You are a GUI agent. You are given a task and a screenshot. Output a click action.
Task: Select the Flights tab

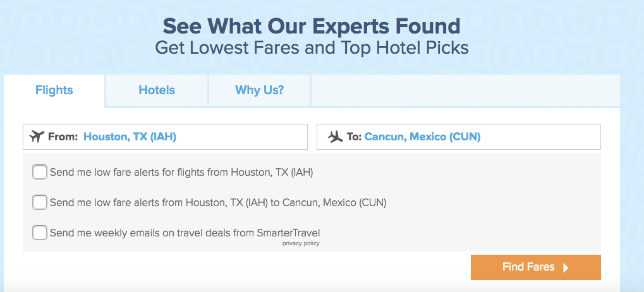click(x=54, y=90)
